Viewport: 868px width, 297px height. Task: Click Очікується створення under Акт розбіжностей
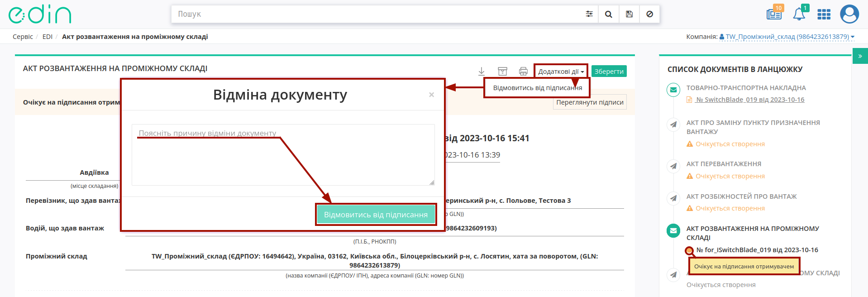tap(730, 208)
